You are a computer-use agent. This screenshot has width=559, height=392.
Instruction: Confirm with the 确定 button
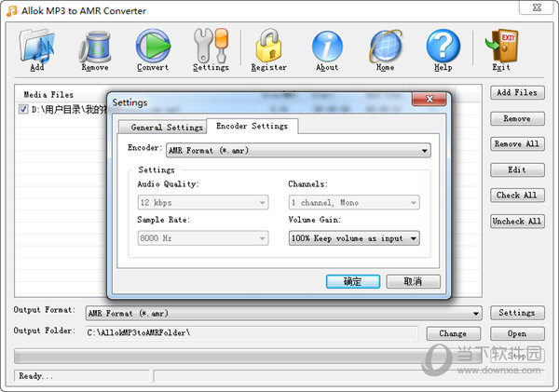[353, 281]
